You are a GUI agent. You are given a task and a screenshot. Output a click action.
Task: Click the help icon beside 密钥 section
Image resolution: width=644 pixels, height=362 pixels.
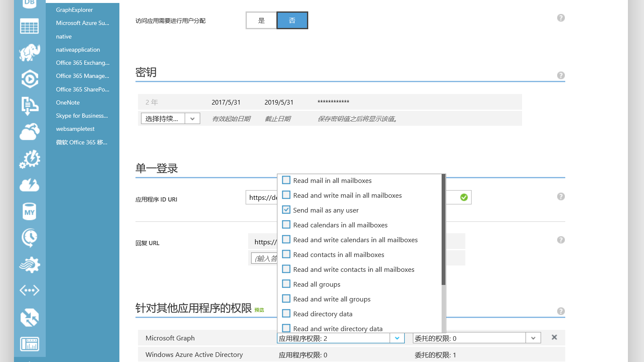[x=561, y=75]
